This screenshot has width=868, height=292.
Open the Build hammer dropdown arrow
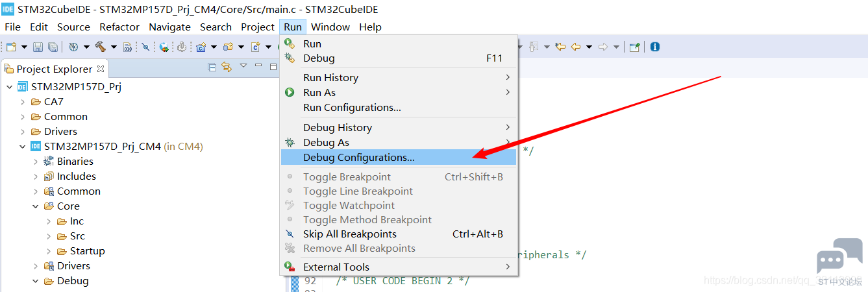point(114,47)
